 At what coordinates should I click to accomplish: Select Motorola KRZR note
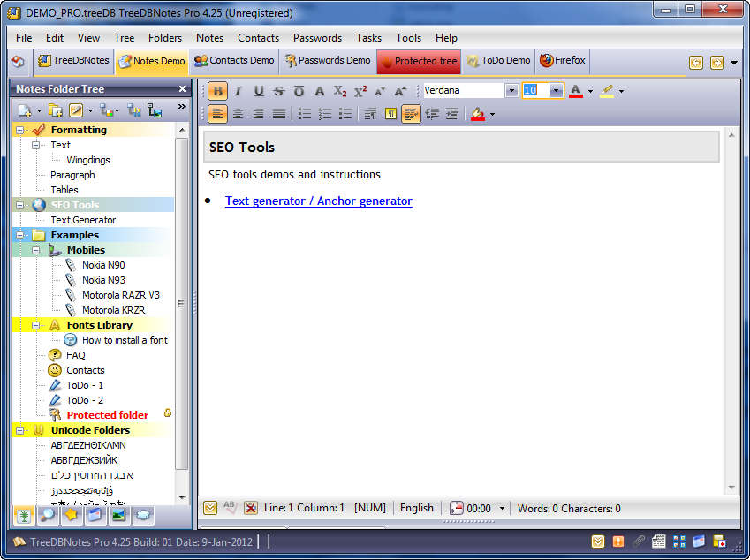113,310
